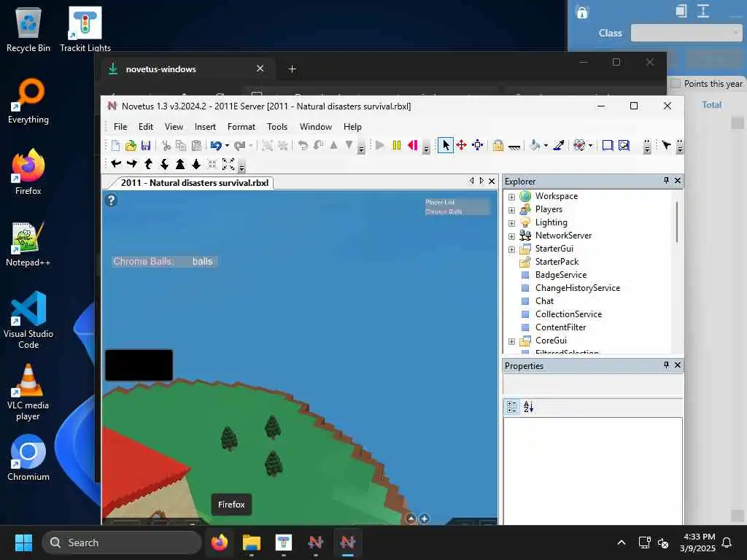Viewport: 747px width, 560px height.
Task: Open the Edit menu
Action: (146, 127)
